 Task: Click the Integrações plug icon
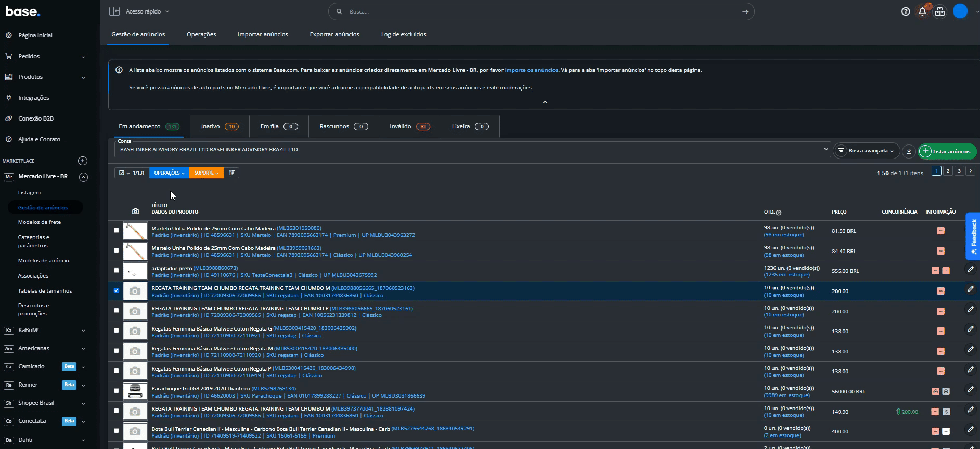[9, 98]
